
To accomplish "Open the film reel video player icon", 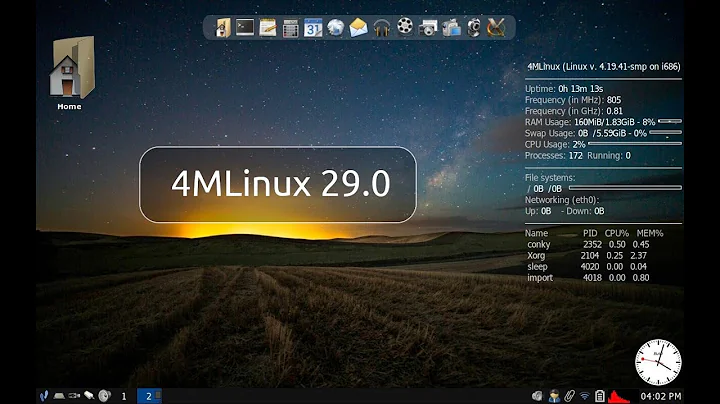I will coord(405,26).
